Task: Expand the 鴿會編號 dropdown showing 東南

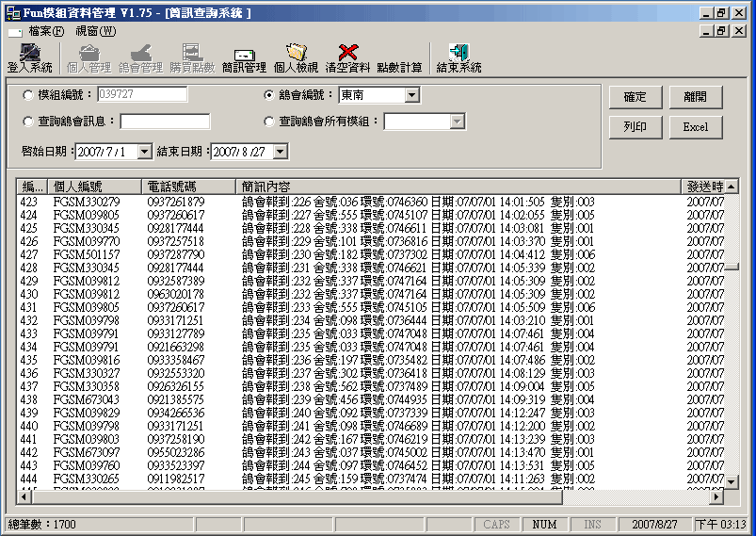Action: coord(411,95)
